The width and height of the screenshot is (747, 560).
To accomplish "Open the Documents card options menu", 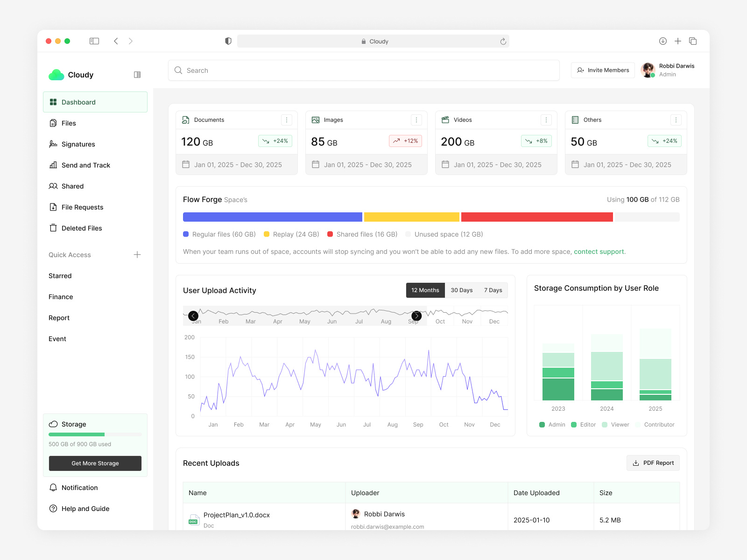I will pos(287,119).
